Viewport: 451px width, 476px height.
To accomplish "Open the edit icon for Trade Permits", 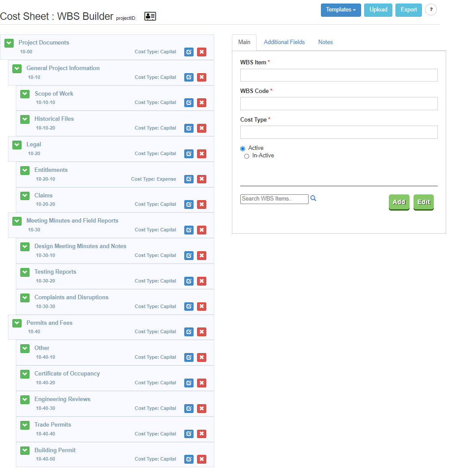I will [189, 434].
